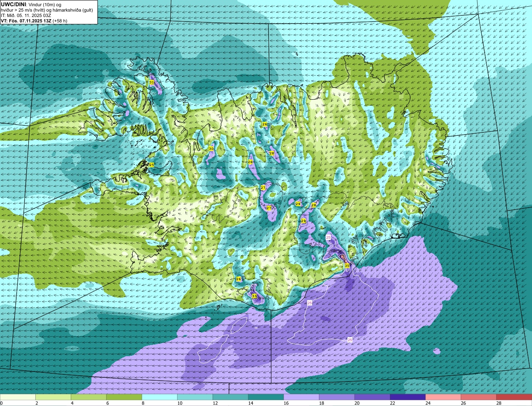This screenshot has height=406, width=532.
Task: Pick the 20–22 m/s violet swatch
Action: pyautogui.click(x=372, y=397)
